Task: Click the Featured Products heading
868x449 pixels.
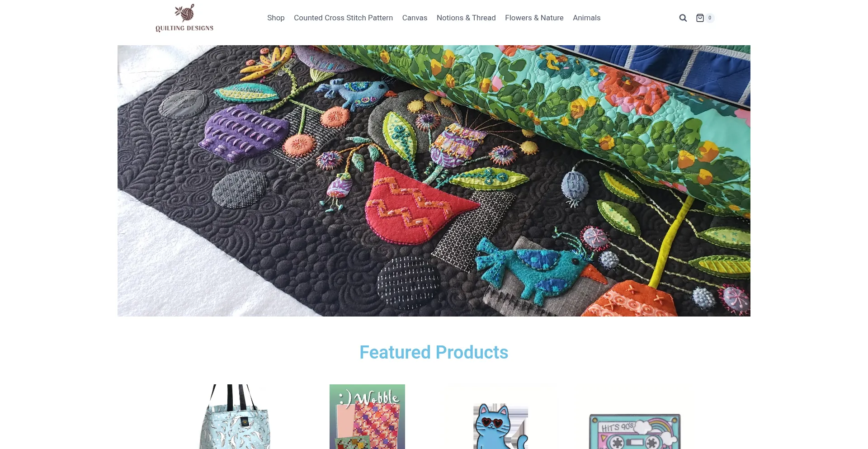Action: point(434,352)
